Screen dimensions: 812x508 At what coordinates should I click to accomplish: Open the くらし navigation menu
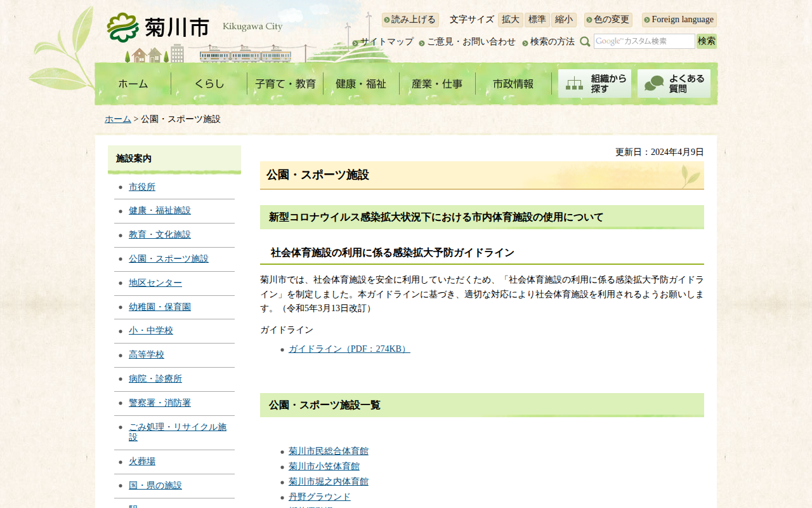click(209, 84)
